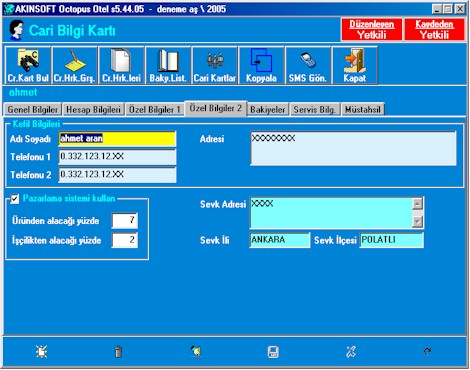
Task: Click the Sevk İli field showing ANKARA
Action: (280, 240)
